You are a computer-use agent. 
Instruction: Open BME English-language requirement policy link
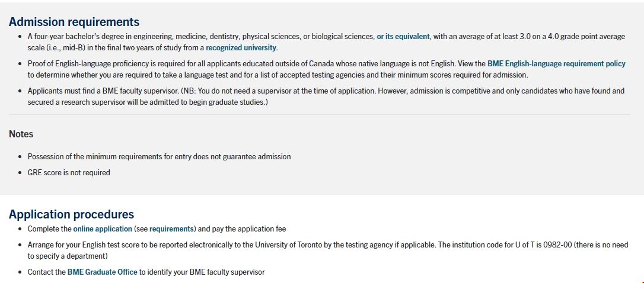pyautogui.click(x=556, y=64)
